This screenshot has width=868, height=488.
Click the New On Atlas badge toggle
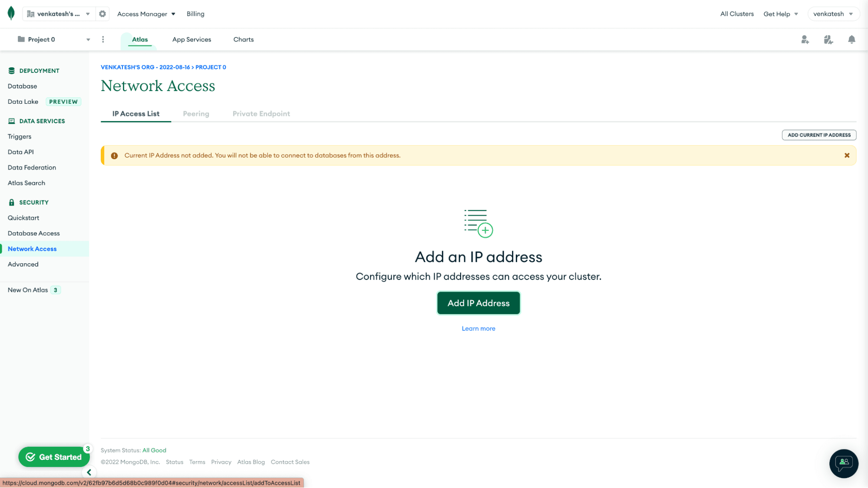point(56,290)
